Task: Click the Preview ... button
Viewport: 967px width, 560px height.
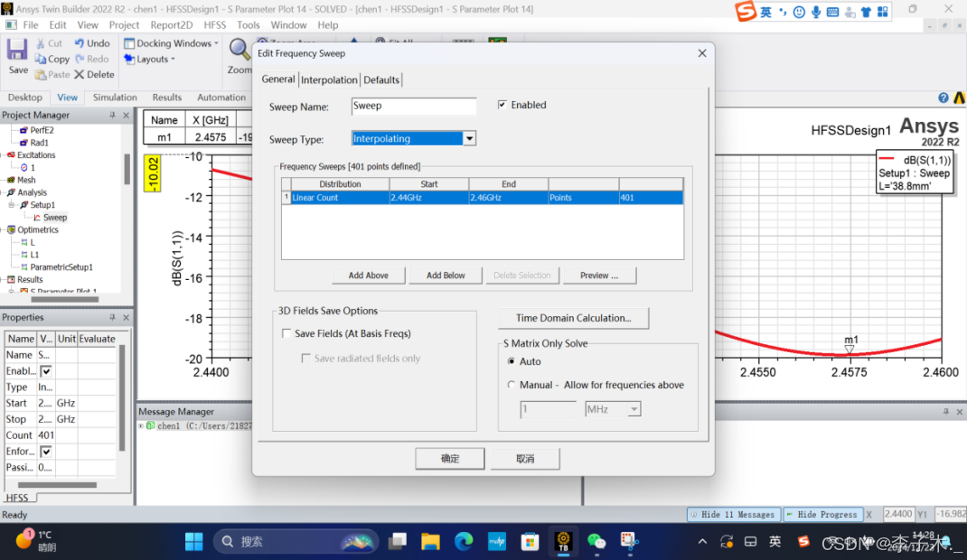Action: tap(599, 275)
